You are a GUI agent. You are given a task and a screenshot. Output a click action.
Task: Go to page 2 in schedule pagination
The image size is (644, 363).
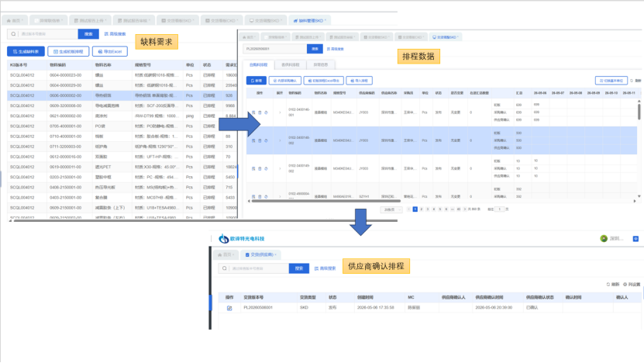click(x=422, y=209)
